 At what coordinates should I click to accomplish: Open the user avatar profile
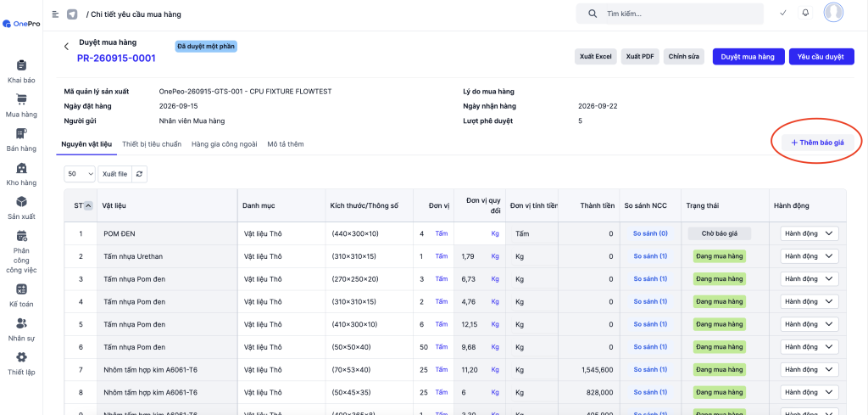tap(833, 12)
